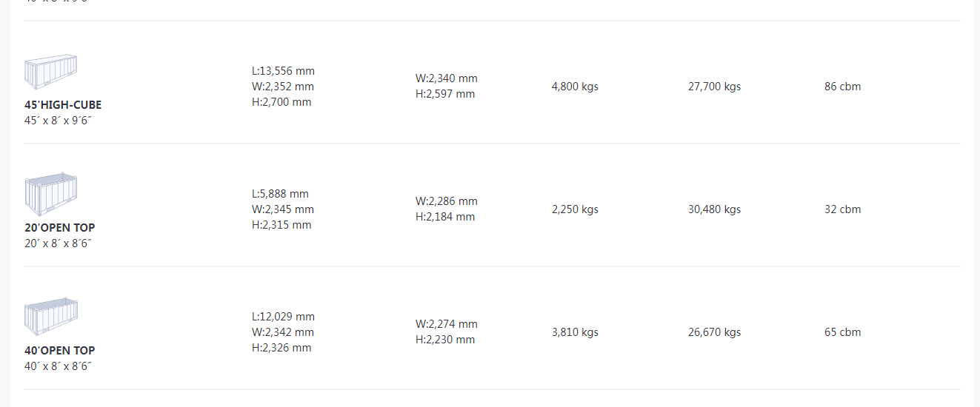Click the 40´ x 8´ x 8´6˝ dimensions subtitle
Image resolution: width=980 pixels, height=407 pixels.
(x=58, y=366)
